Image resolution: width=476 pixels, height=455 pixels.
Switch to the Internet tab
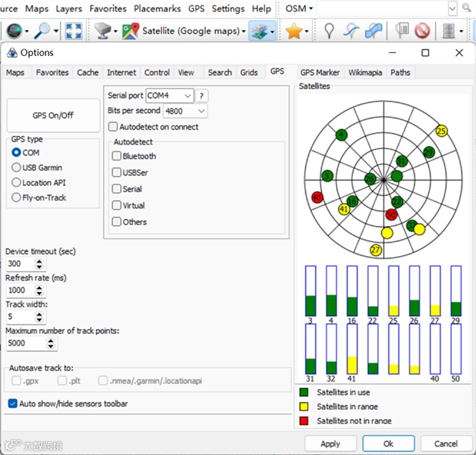click(x=121, y=72)
